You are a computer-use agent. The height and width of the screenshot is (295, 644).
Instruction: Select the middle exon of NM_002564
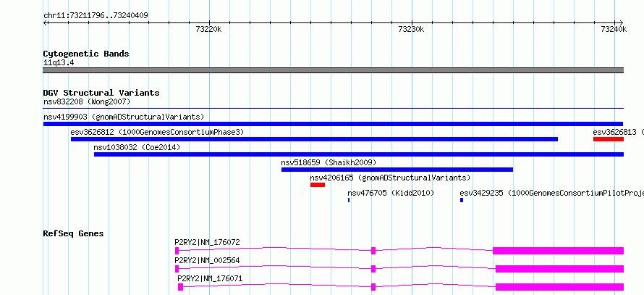pyautogui.click(x=373, y=269)
